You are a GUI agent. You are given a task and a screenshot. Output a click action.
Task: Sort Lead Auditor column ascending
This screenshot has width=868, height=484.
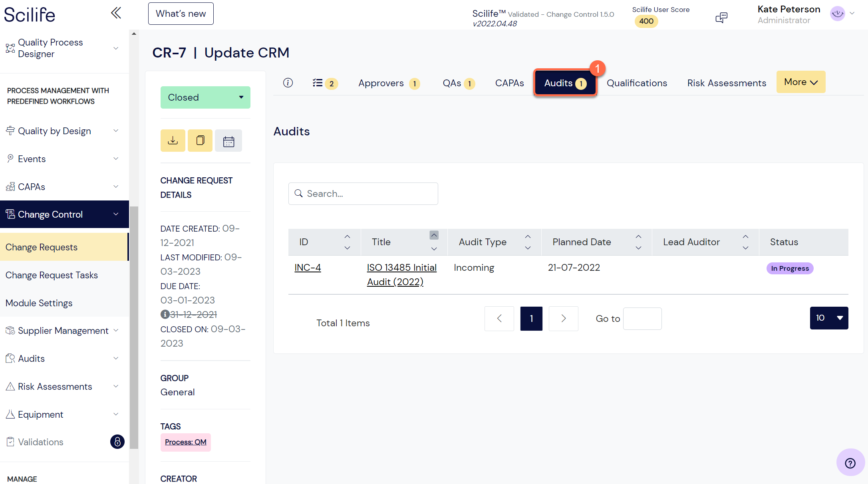[745, 237]
